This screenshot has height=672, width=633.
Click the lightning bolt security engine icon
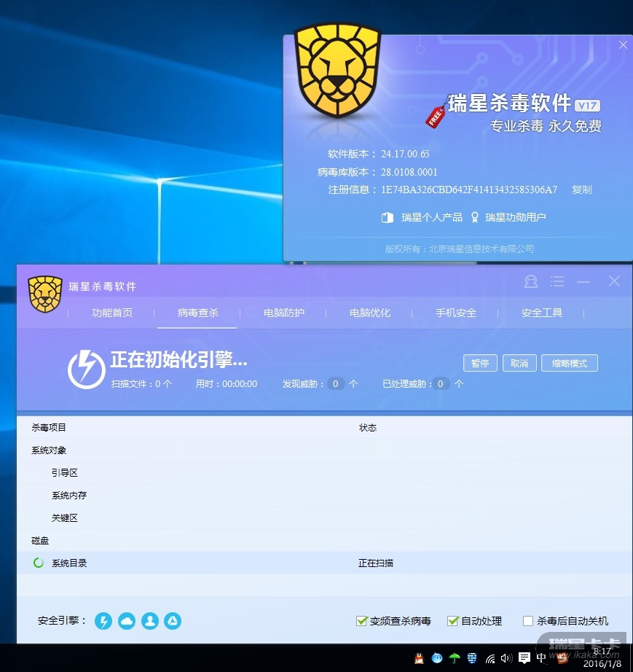click(103, 620)
